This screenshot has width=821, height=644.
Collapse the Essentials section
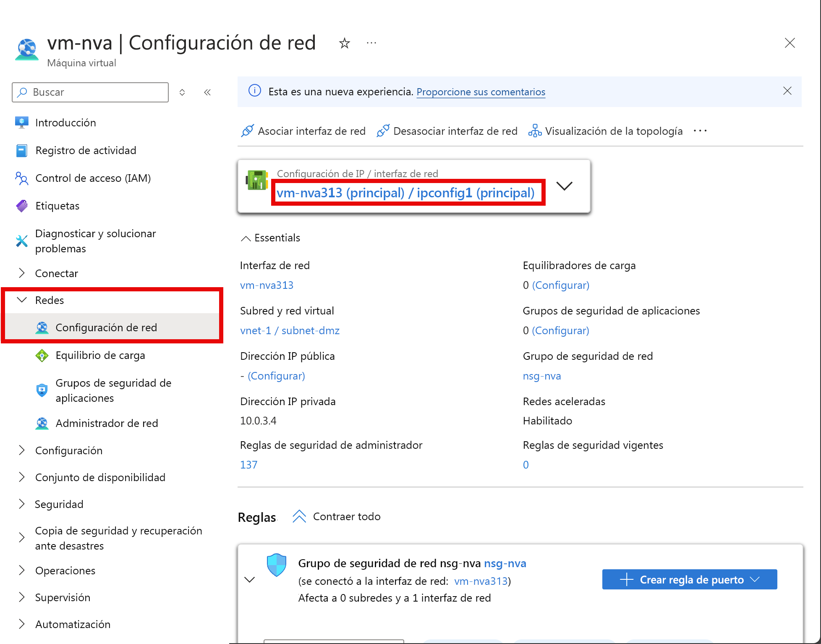(x=246, y=238)
